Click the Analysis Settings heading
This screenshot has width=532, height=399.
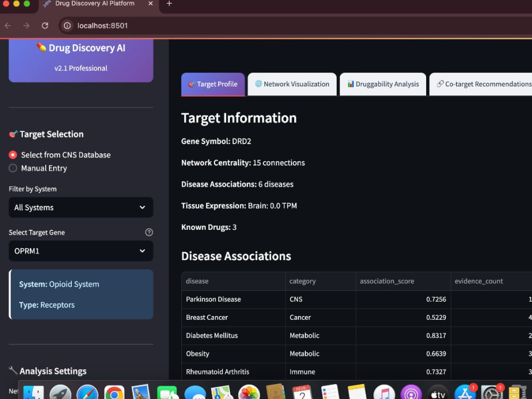click(53, 371)
